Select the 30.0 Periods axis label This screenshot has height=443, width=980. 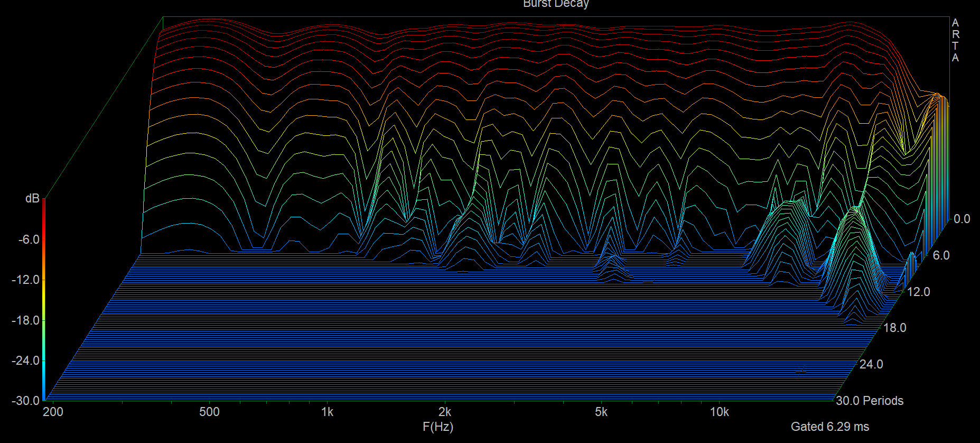pyautogui.click(x=870, y=401)
